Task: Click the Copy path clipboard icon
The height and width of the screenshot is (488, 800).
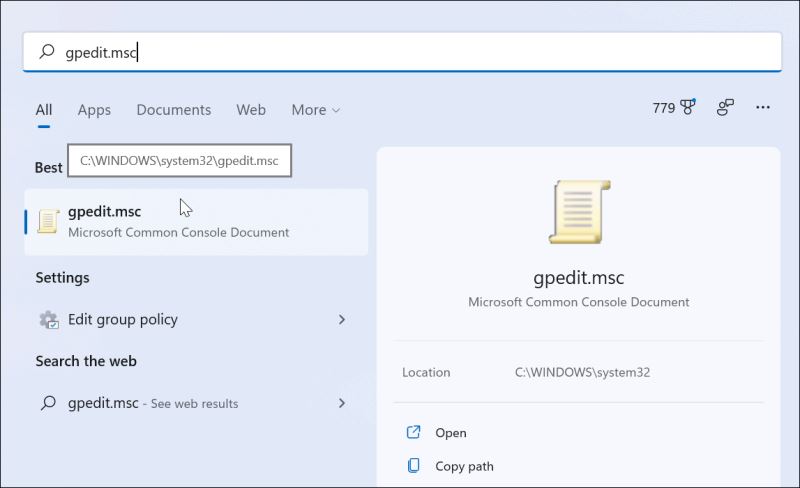Action: pos(413,466)
